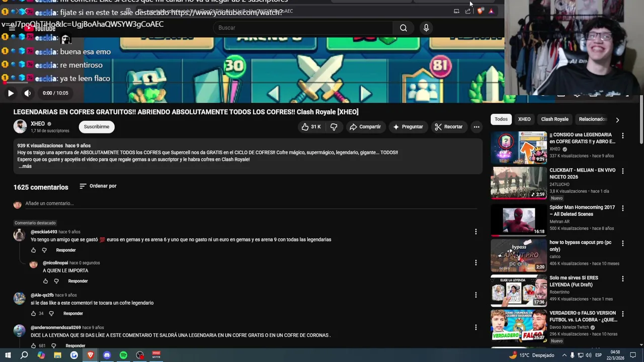Open the OBS Studio taskbar icon
644x362 pixels.
[x=140, y=355]
